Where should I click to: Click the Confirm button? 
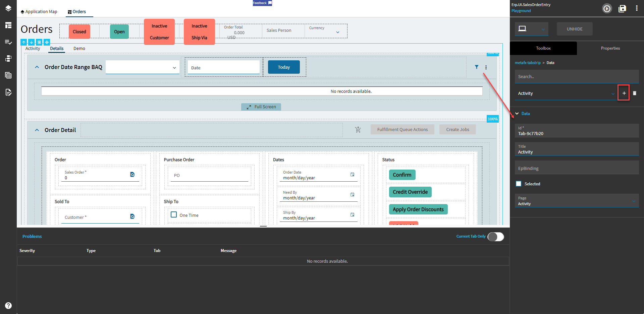point(402,175)
